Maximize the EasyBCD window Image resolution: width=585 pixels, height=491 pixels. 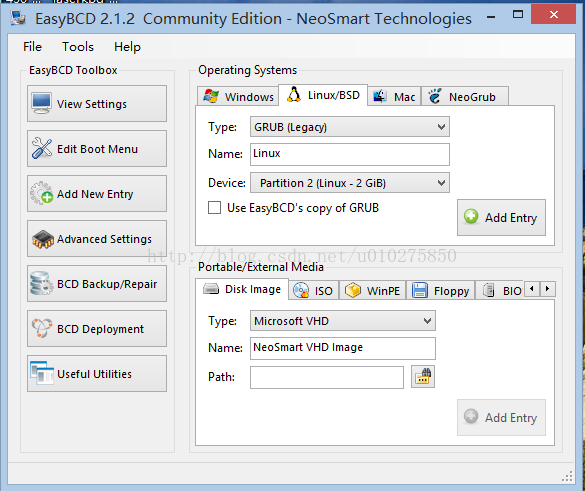518,15
